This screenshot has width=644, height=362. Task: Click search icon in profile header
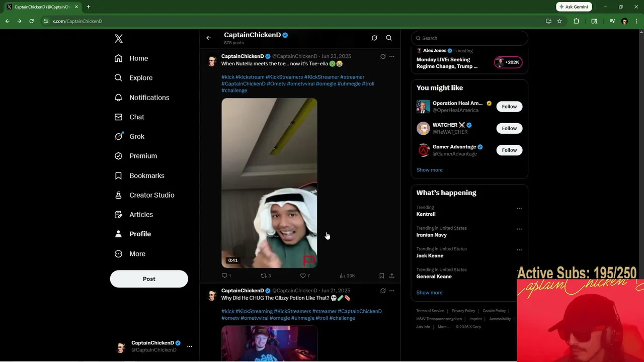389,38
